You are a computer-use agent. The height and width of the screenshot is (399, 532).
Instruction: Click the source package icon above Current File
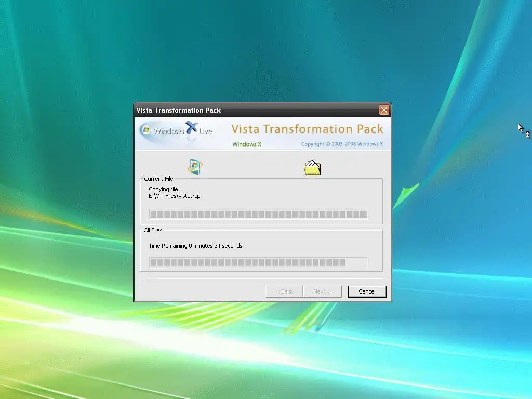pos(195,167)
